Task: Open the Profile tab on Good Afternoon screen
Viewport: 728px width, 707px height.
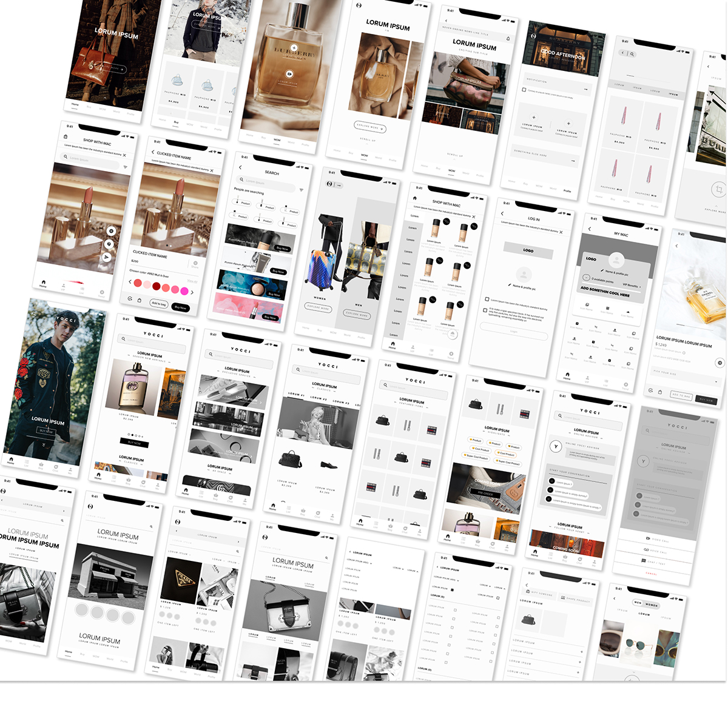Action: click(567, 190)
